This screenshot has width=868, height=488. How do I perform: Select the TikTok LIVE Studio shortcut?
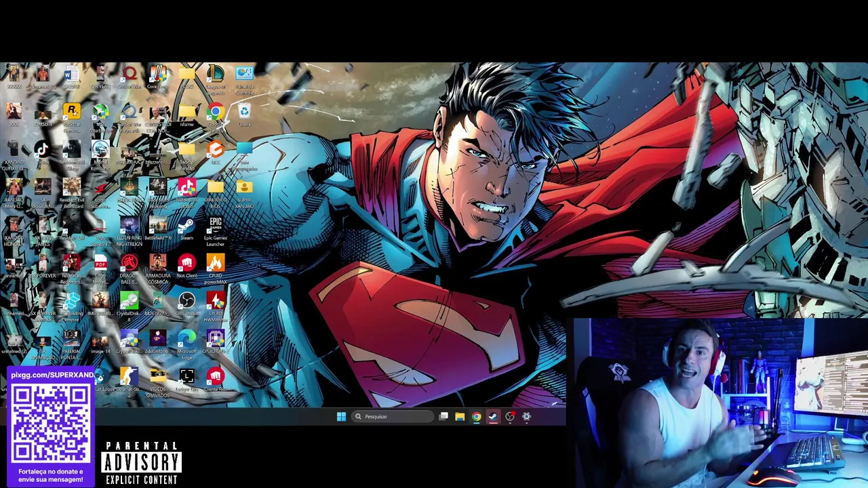coord(187,194)
